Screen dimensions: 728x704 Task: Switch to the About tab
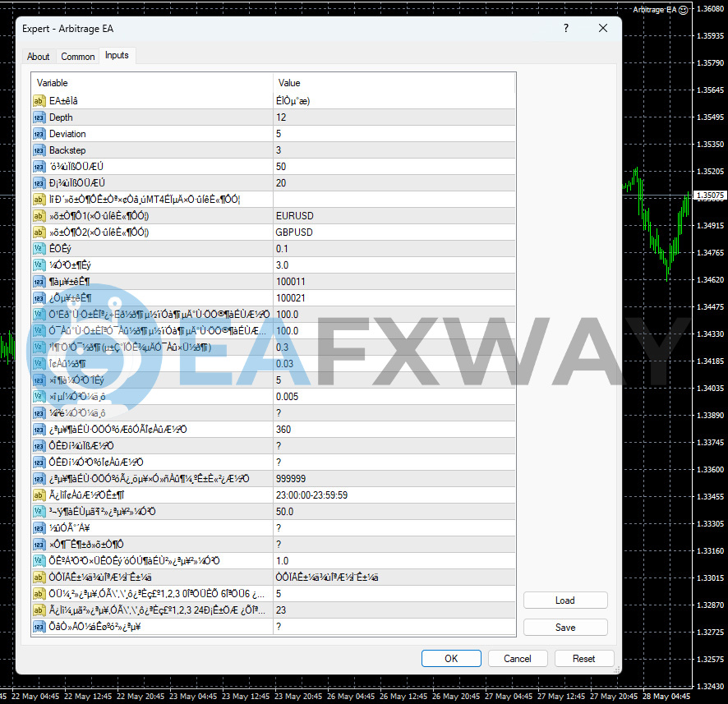[x=38, y=57]
